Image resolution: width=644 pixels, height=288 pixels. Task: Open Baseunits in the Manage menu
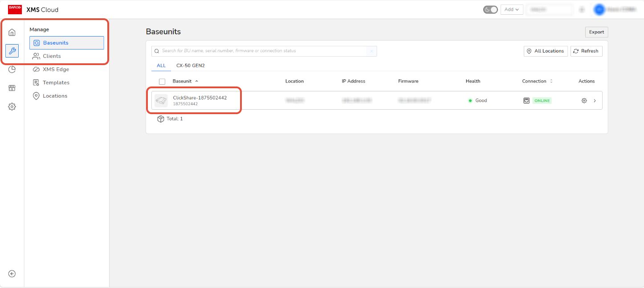(x=67, y=43)
